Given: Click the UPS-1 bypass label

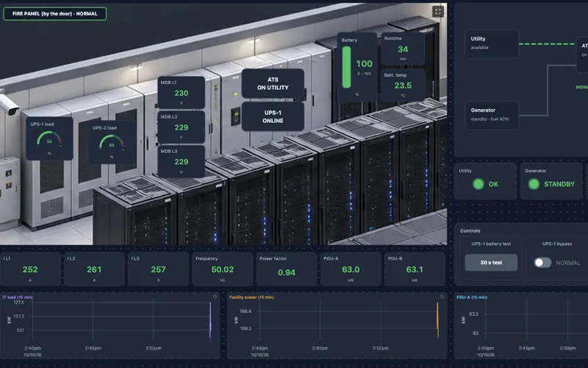Looking at the screenshot, I should tap(557, 244).
